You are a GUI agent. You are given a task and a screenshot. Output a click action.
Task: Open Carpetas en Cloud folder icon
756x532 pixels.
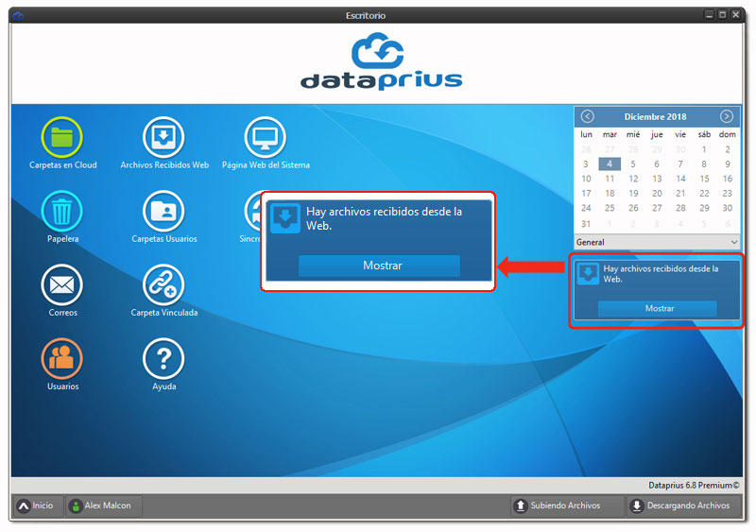tap(61, 137)
